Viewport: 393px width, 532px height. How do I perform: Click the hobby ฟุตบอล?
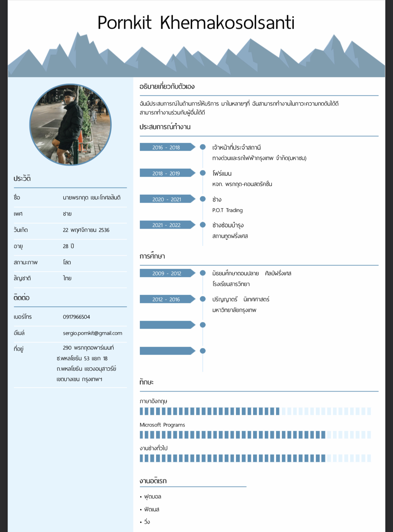pos(152,497)
